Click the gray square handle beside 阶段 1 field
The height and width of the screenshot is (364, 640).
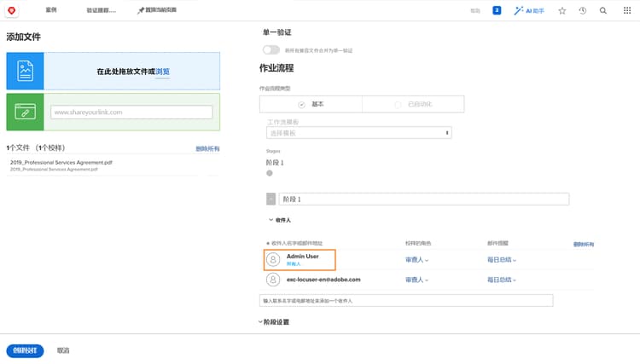271,199
